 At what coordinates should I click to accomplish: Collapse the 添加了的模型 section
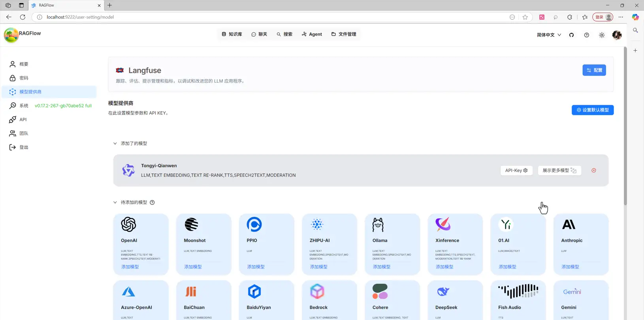tap(115, 144)
